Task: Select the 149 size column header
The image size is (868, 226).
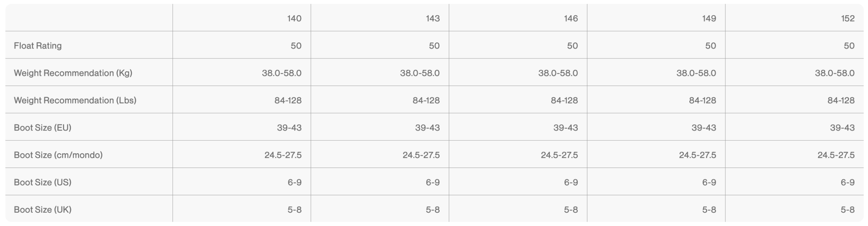Action: [x=709, y=18]
